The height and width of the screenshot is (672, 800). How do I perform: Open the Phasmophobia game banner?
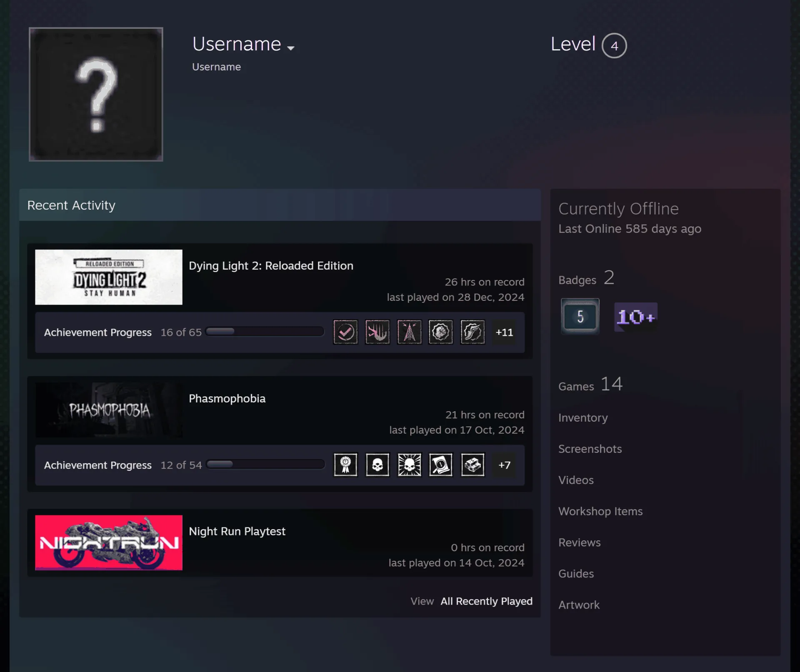[109, 410]
